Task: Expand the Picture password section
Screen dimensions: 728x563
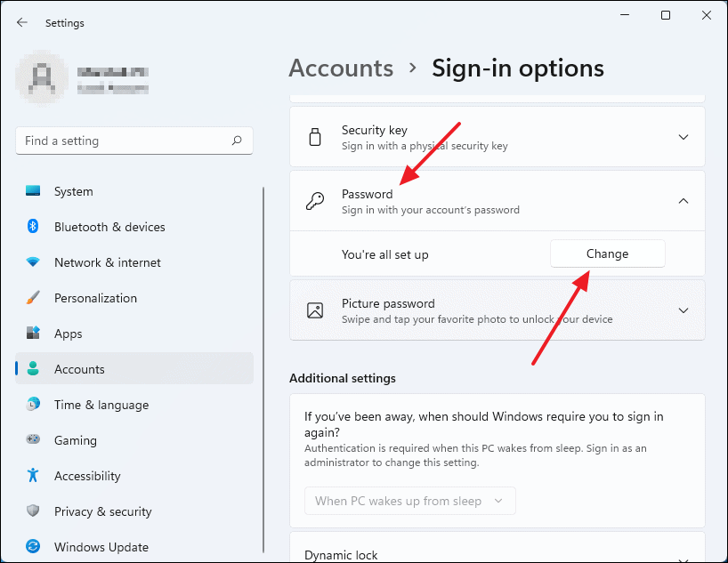Action: pyautogui.click(x=683, y=310)
